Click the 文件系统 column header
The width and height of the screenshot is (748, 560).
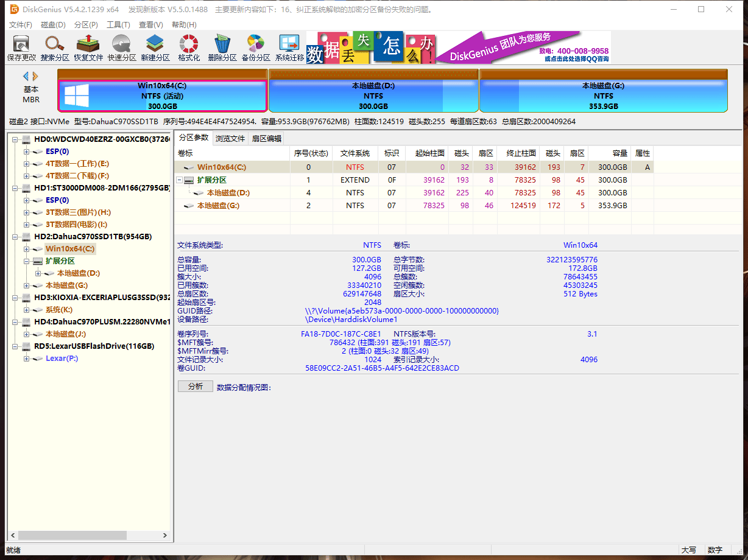(355, 153)
